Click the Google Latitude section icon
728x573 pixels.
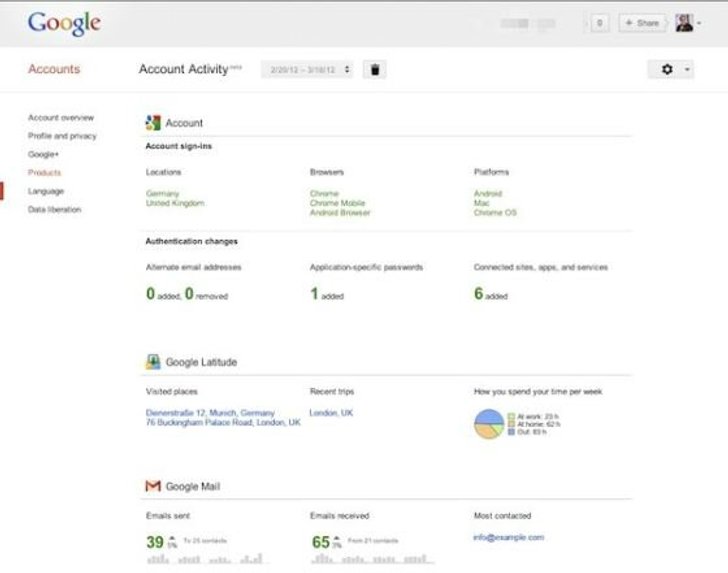tap(153, 362)
